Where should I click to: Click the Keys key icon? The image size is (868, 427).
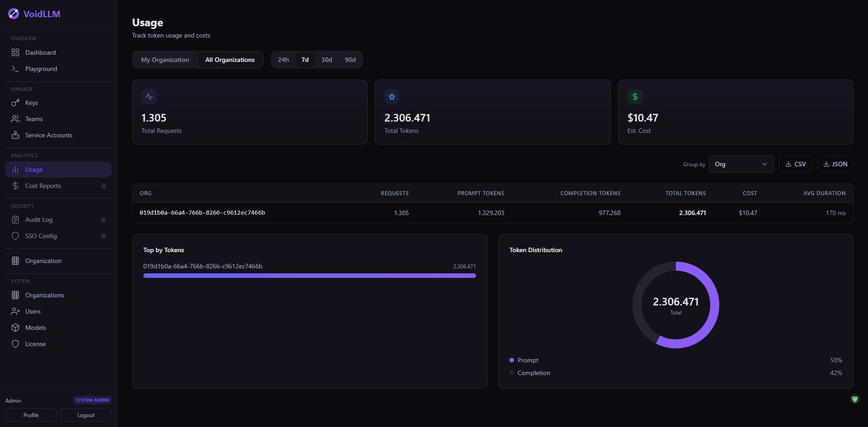tap(15, 103)
